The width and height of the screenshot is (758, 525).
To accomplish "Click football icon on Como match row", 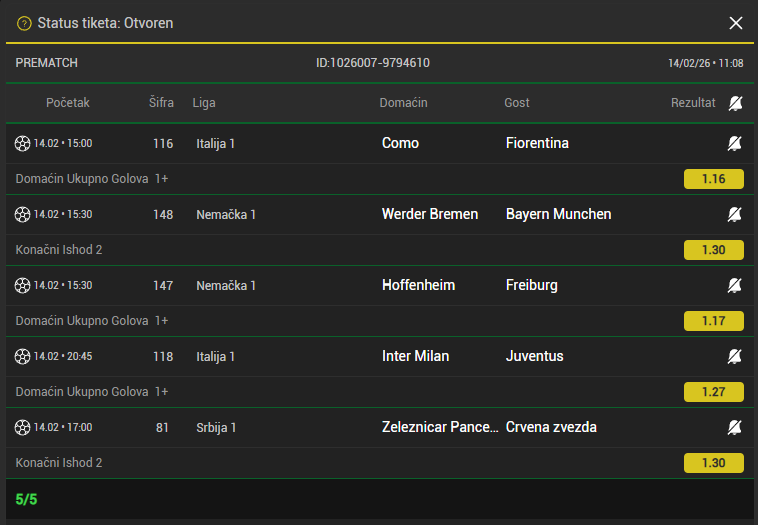I will click(23, 144).
